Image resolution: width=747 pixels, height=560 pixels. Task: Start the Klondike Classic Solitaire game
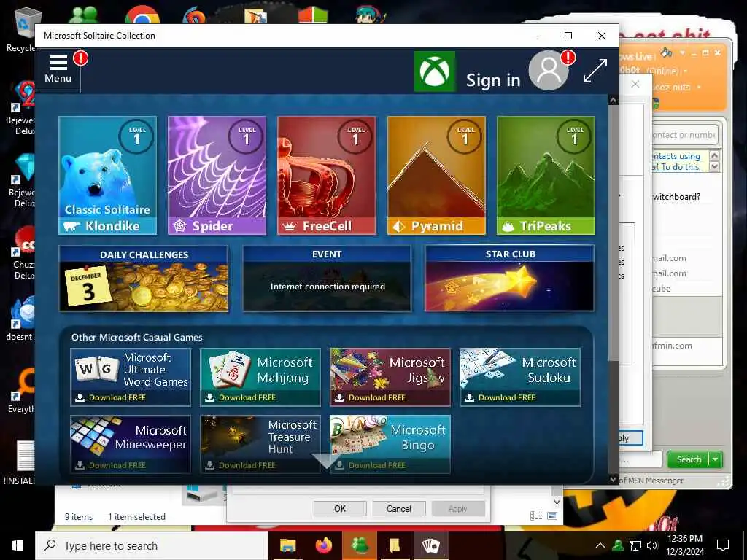point(108,175)
